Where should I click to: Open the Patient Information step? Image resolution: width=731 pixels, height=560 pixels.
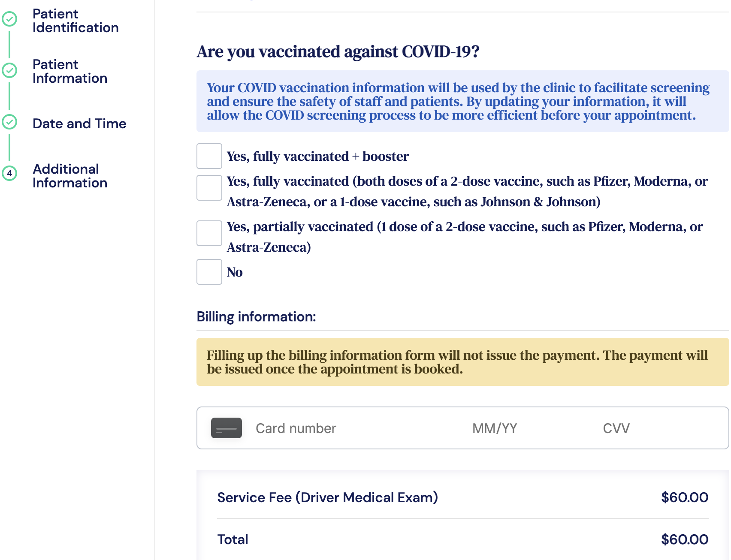coord(70,71)
